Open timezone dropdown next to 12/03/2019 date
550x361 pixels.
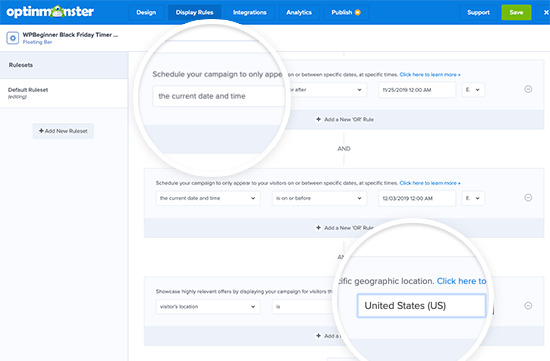(473, 198)
